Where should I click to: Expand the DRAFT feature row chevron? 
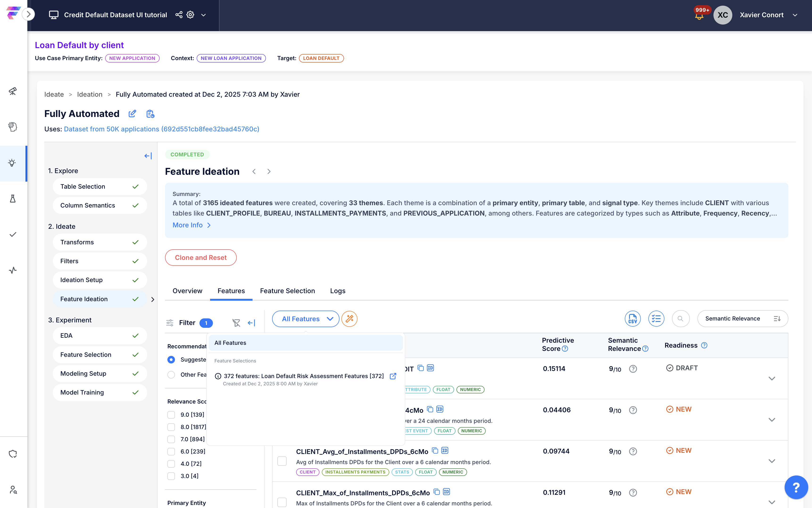point(772,378)
